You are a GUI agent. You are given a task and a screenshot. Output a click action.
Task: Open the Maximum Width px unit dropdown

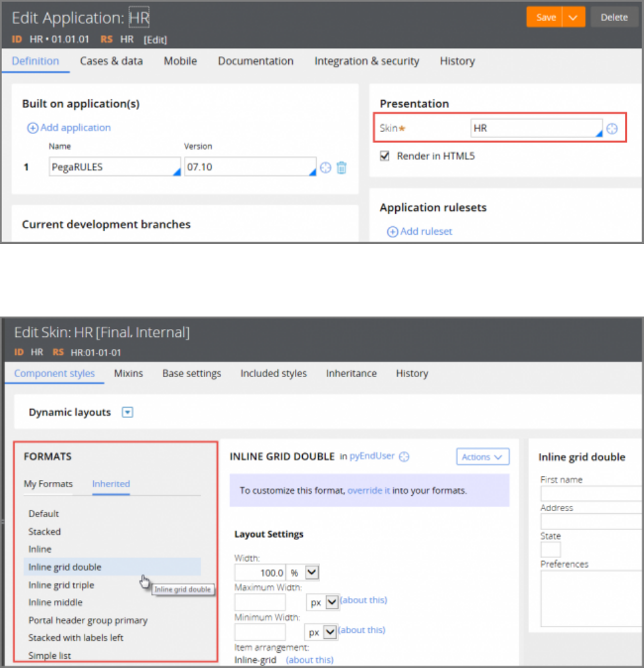point(332,601)
